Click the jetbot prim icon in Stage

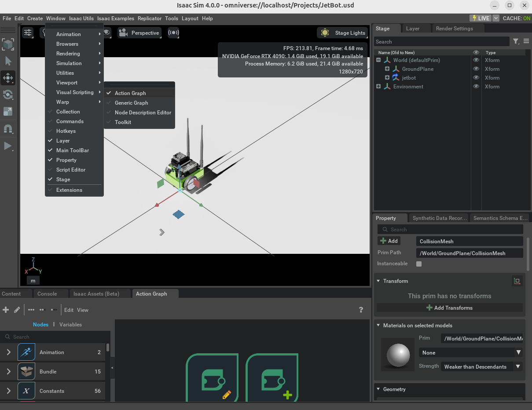pos(396,77)
